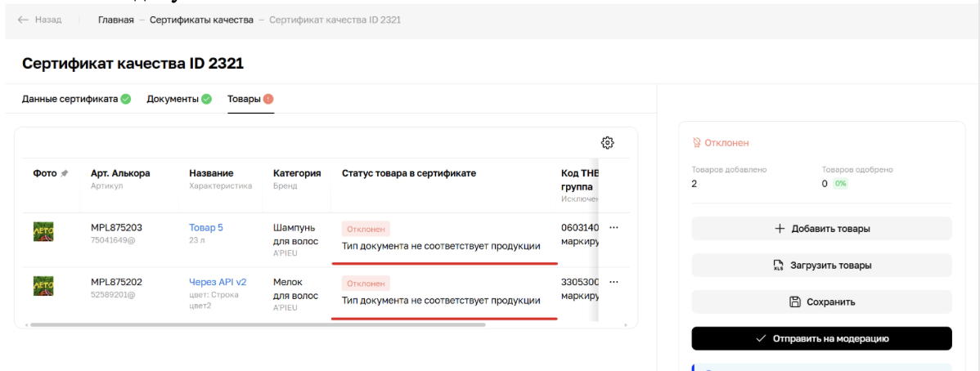
Task: Go to Главная breadcrumb
Action: tap(115, 20)
